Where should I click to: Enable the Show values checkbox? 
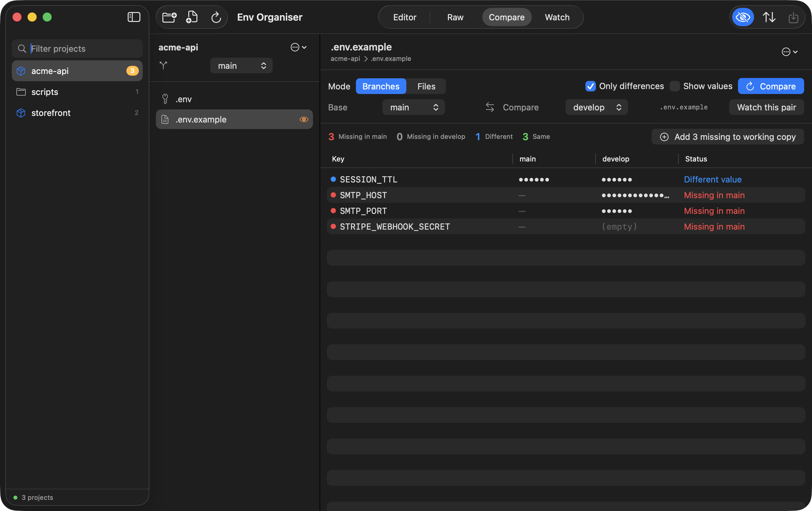674,86
